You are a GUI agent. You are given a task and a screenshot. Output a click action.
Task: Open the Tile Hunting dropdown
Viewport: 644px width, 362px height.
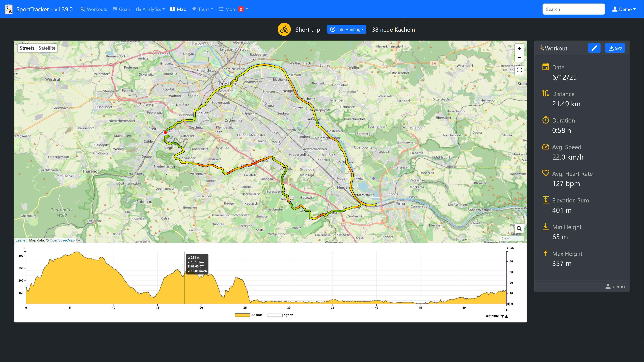346,29
